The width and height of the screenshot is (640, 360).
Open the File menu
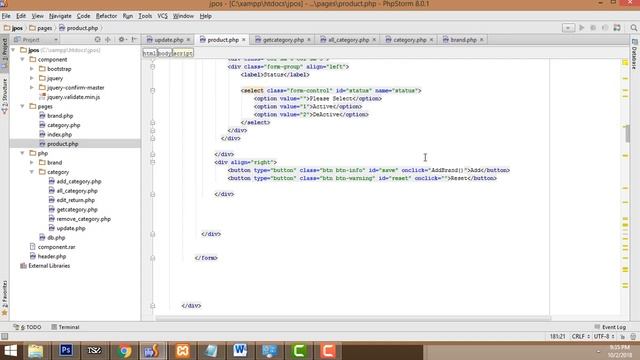(6, 16)
